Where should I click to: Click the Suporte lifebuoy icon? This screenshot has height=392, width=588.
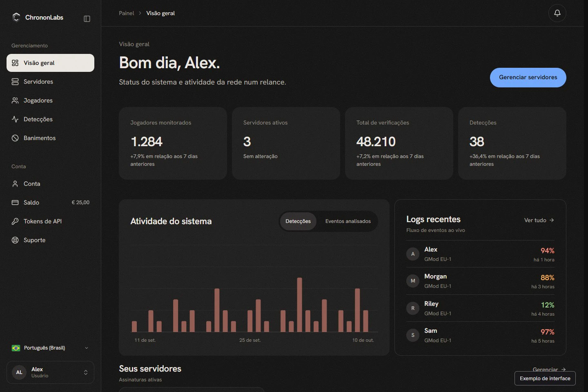coord(15,240)
